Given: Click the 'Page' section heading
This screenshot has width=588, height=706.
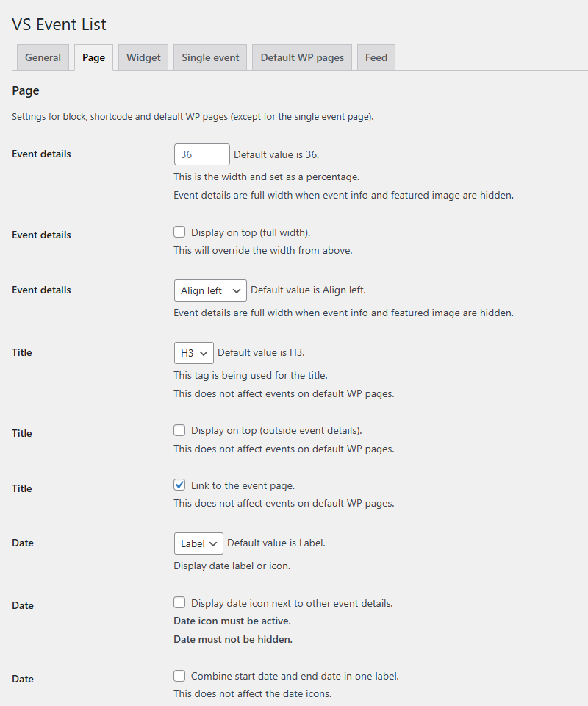Looking at the screenshot, I should (25, 90).
